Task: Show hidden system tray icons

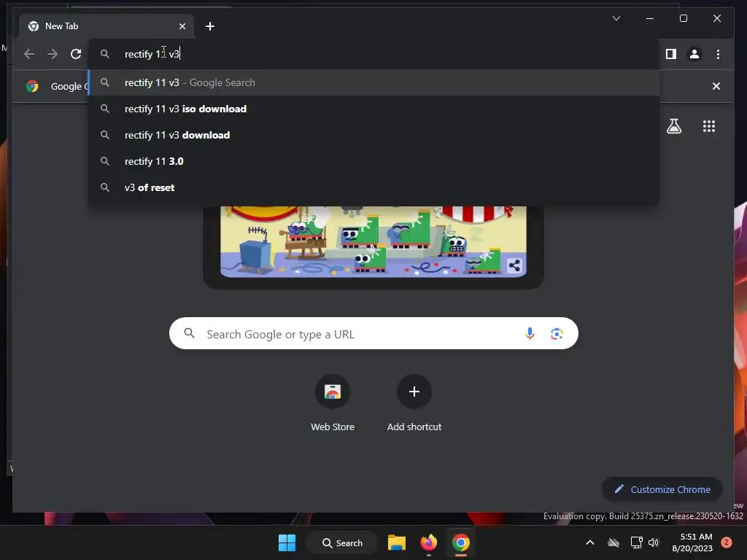Action: pos(589,542)
